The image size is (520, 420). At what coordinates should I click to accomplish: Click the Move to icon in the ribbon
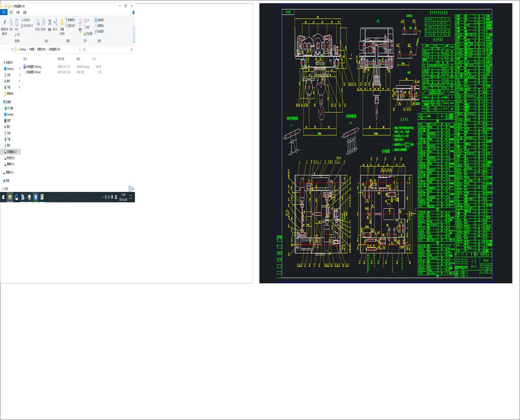(x=37, y=22)
